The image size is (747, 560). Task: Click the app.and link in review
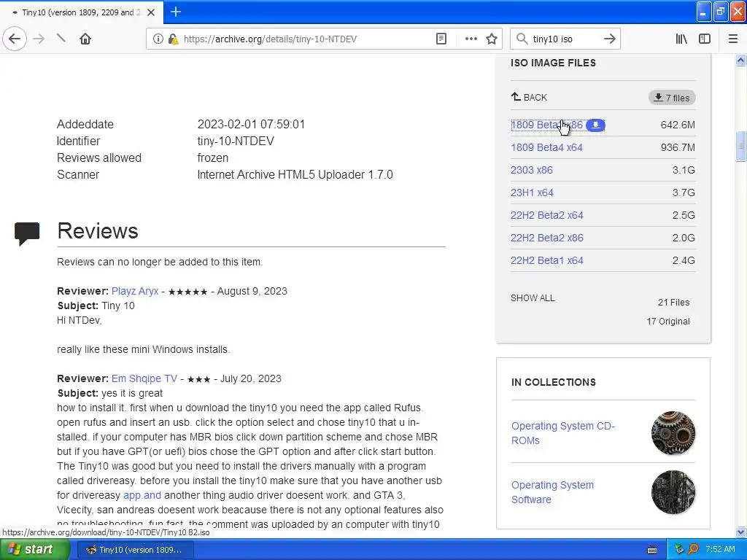[x=142, y=495]
